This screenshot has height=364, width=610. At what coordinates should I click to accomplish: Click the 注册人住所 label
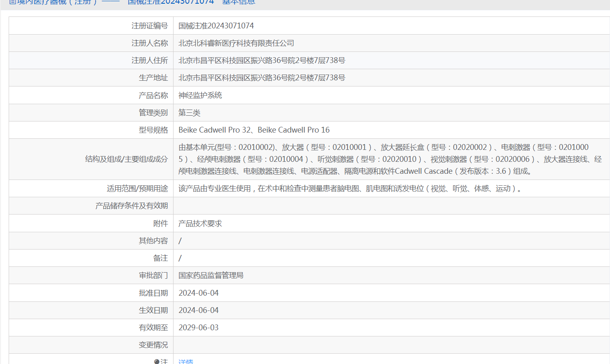tap(150, 60)
